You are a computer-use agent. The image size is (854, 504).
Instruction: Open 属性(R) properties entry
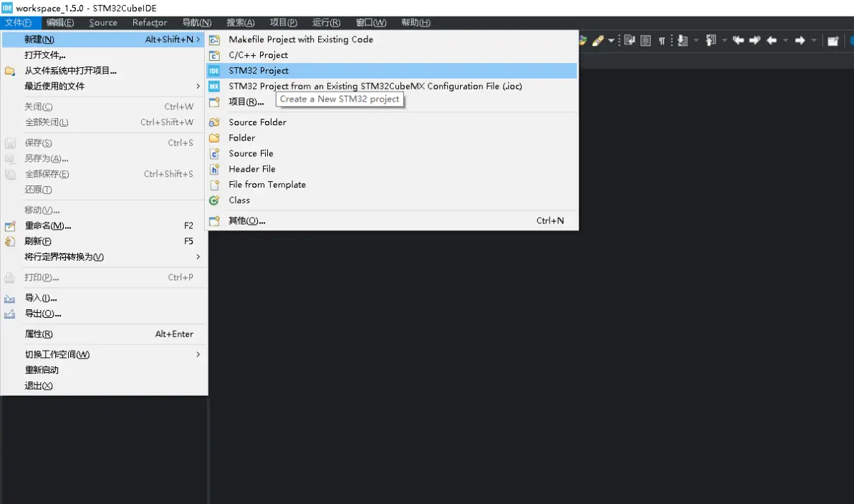pyautogui.click(x=104, y=334)
